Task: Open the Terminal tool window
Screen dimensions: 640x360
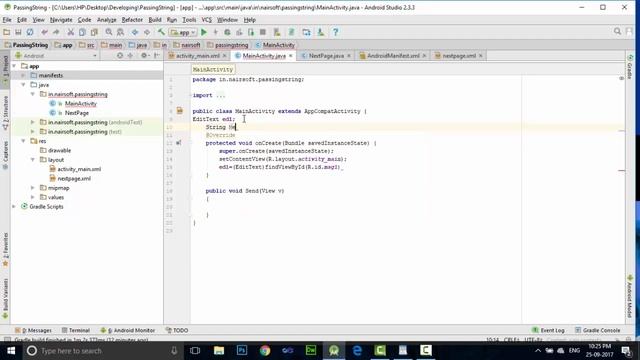Action: pyautogui.click(x=76, y=330)
